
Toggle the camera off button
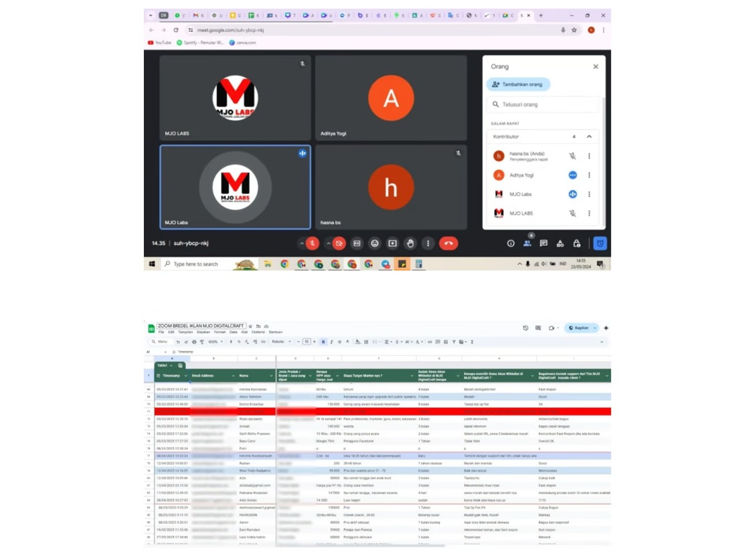[339, 244]
